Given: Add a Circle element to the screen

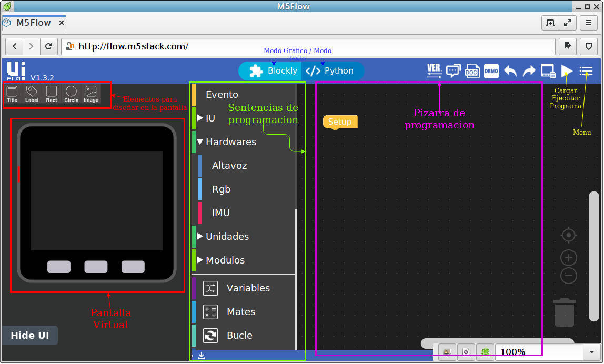Looking at the screenshot, I should (71, 94).
